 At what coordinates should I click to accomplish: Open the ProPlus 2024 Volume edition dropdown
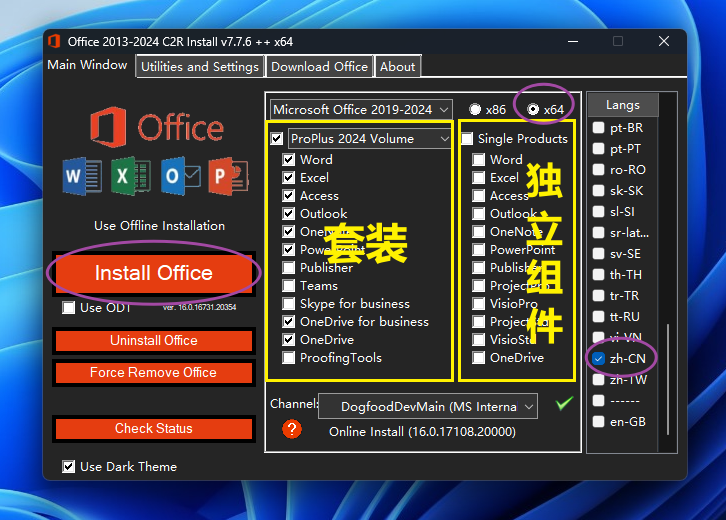click(x=369, y=138)
